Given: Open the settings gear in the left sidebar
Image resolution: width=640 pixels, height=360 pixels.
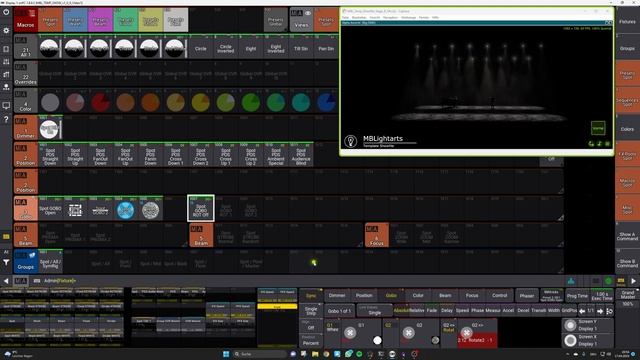Looking at the screenshot, I should pyautogui.click(x=6, y=31).
